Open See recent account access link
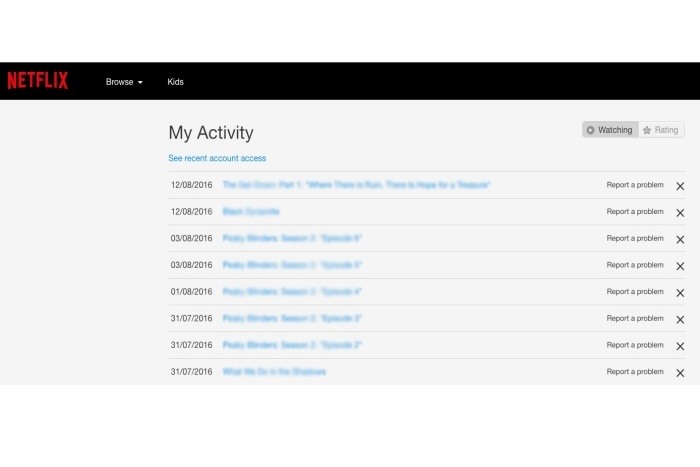 pos(217,158)
